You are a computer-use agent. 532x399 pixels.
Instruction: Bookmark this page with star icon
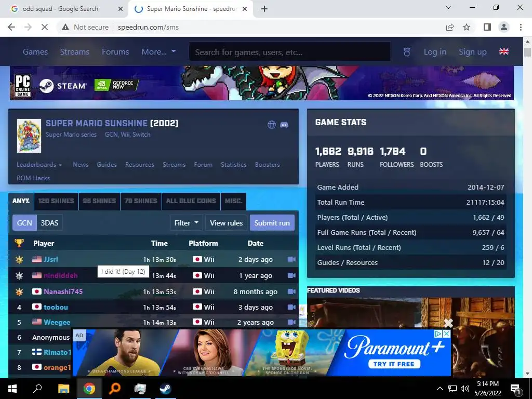pos(467,27)
